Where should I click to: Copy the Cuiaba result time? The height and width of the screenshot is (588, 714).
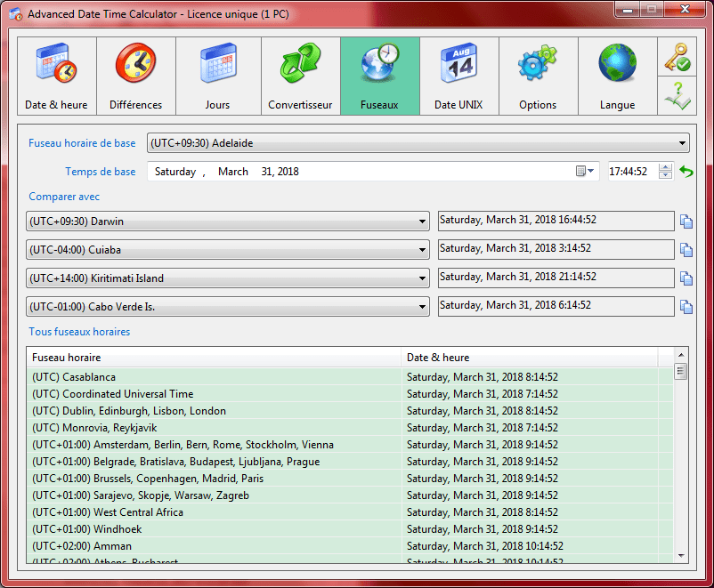[x=686, y=250]
